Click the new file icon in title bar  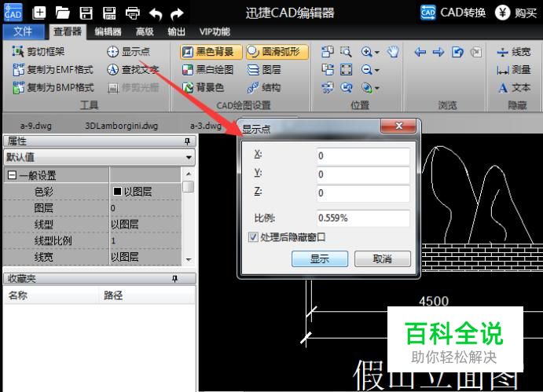(x=39, y=13)
